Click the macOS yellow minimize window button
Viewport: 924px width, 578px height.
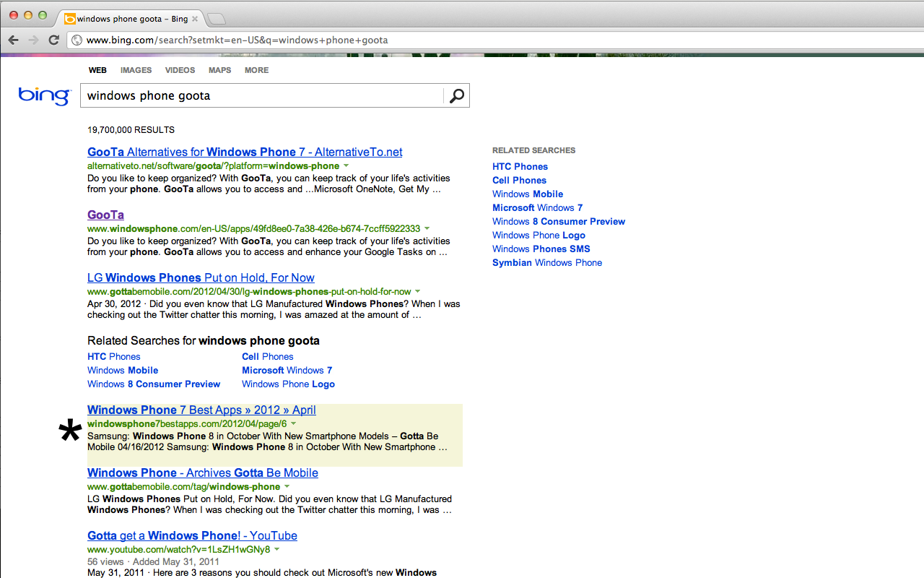[29, 15]
